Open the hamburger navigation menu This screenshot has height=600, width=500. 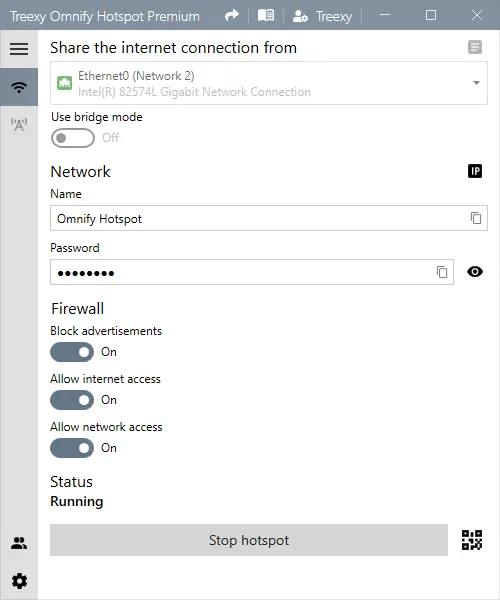(19, 49)
